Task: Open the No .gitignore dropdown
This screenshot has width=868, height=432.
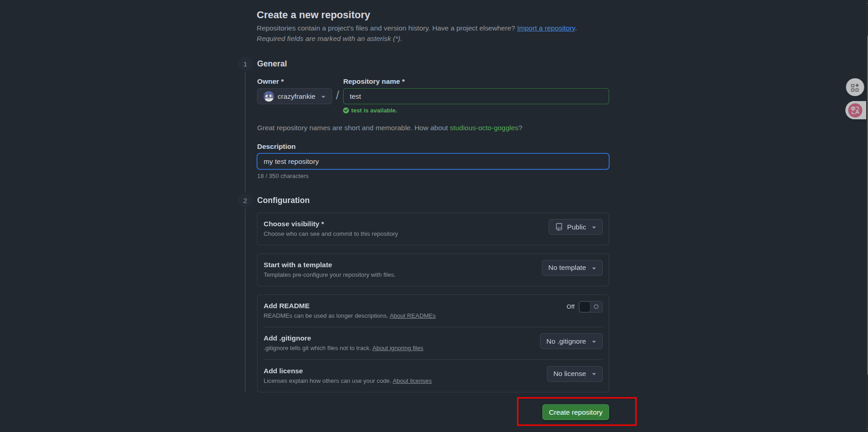Action: 571,341
